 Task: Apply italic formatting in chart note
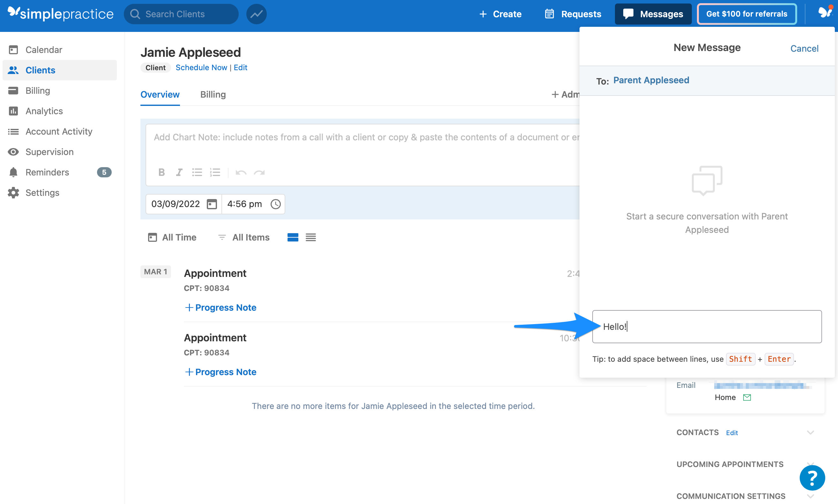tap(179, 173)
